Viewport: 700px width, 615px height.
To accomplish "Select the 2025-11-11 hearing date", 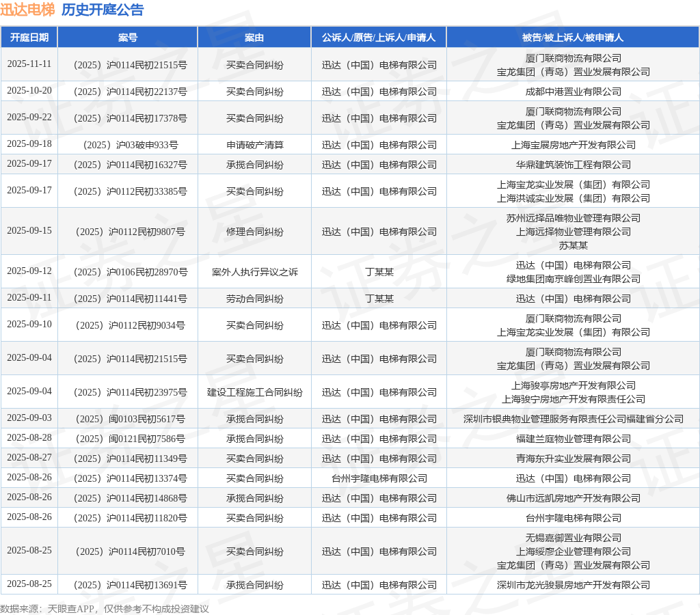I will pos(30,64).
